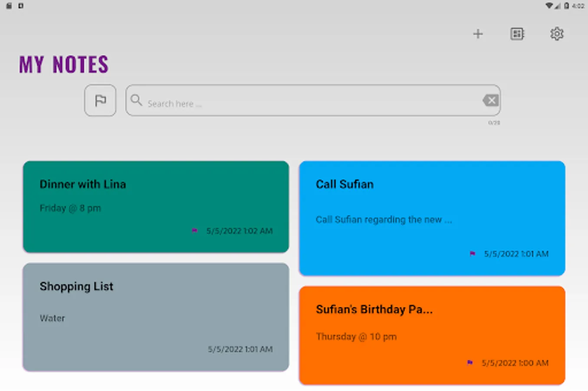Image resolution: width=588 pixels, height=391 pixels.
Task: Tap the Wi-Fi status bar icon
Action: click(x=549, y=6)
